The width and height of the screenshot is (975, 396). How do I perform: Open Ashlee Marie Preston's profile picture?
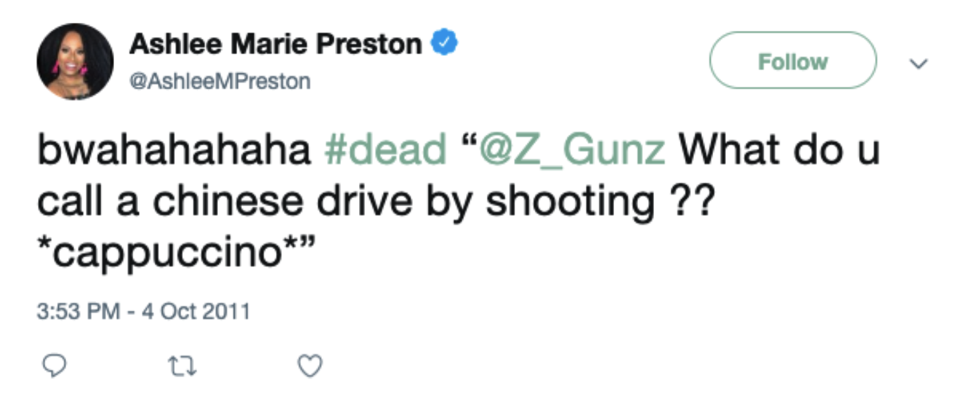(75, 62)
